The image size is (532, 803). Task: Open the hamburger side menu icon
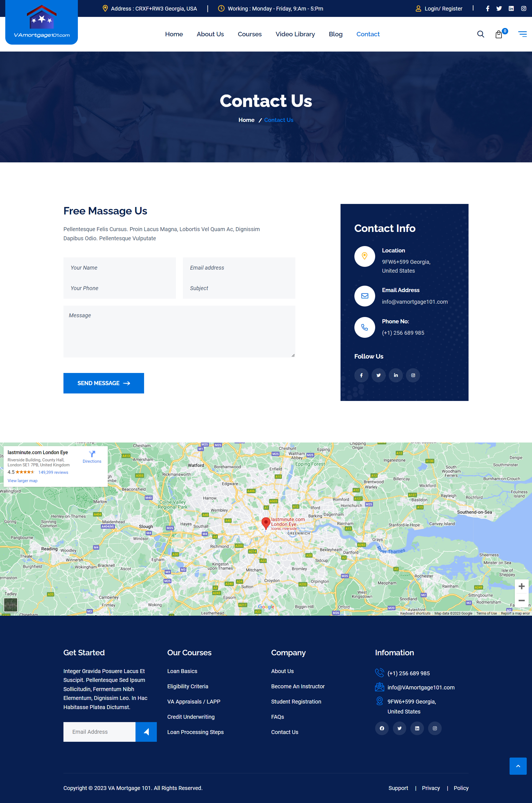tap(522, 34)
